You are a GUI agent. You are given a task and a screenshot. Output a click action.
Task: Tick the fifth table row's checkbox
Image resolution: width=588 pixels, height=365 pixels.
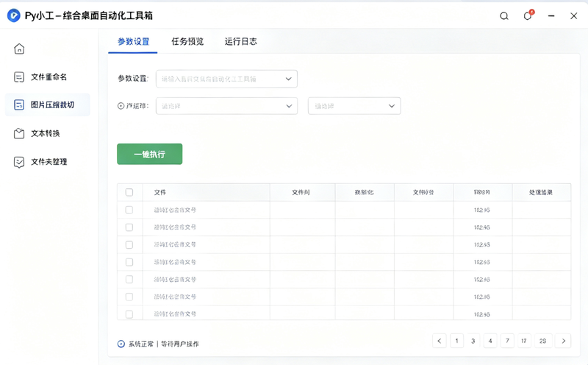click(x=129, y=280)
